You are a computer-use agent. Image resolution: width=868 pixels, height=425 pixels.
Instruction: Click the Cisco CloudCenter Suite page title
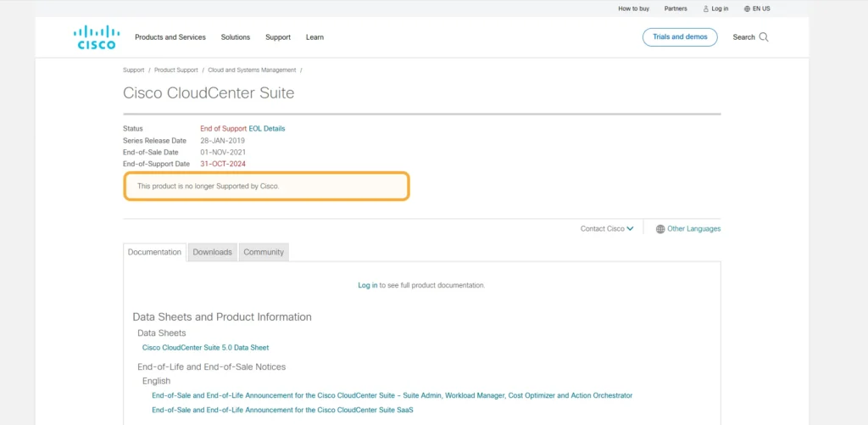point(209,93)
